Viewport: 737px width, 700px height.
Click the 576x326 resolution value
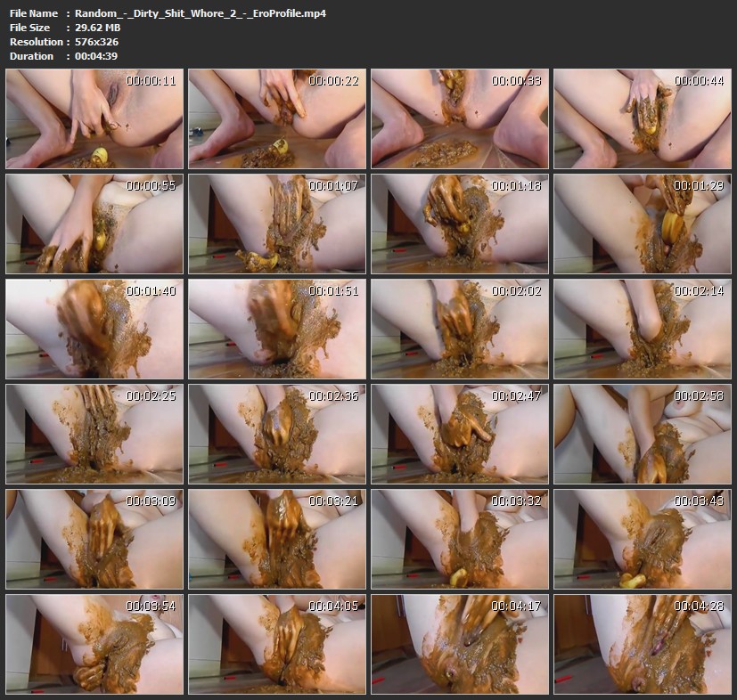pyautogui.click(x=96, y=42)
